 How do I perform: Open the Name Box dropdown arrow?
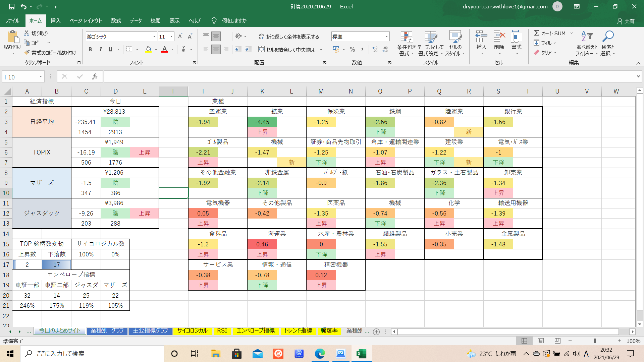tap(41, 77)
